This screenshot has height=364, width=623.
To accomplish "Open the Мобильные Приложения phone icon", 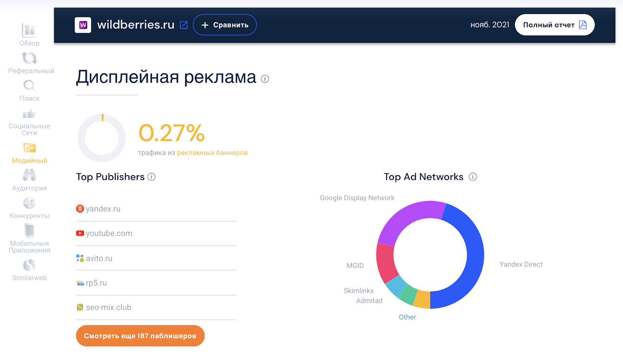I will [29, 230].
